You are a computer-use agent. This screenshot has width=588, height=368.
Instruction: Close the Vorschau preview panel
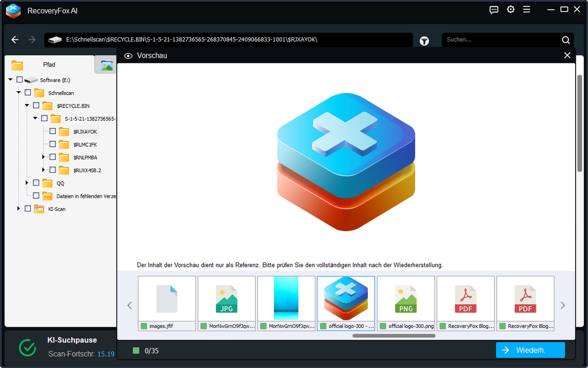pyautogui.click(x=567, y=55)
